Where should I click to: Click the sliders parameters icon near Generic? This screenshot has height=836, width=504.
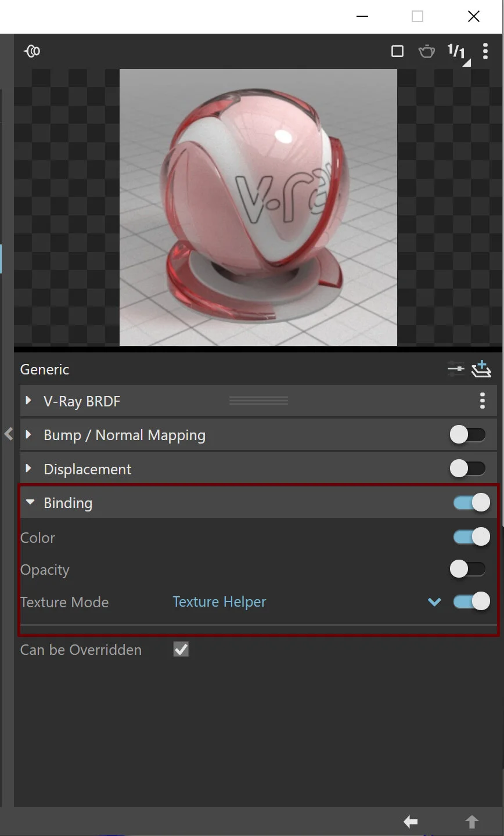[x=455, y=369]
